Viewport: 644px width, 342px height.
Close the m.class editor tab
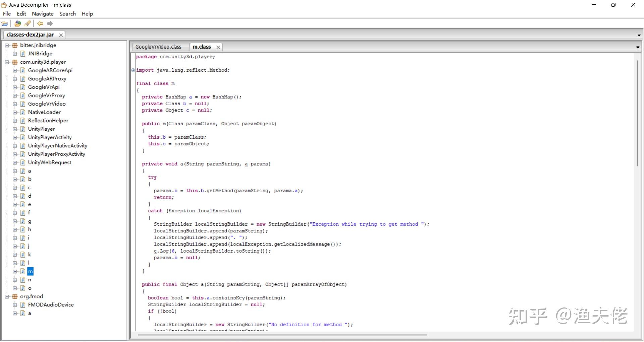point(218,47)
